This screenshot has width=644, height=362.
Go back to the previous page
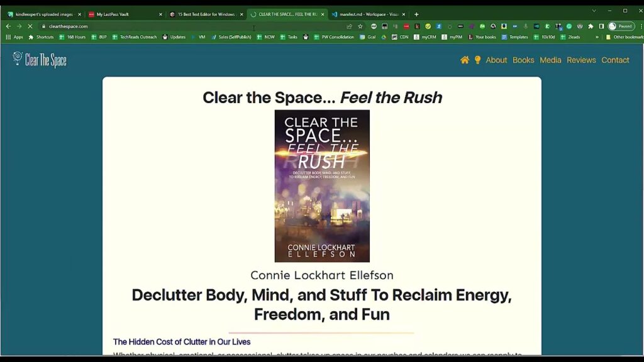tap(8, 26)
